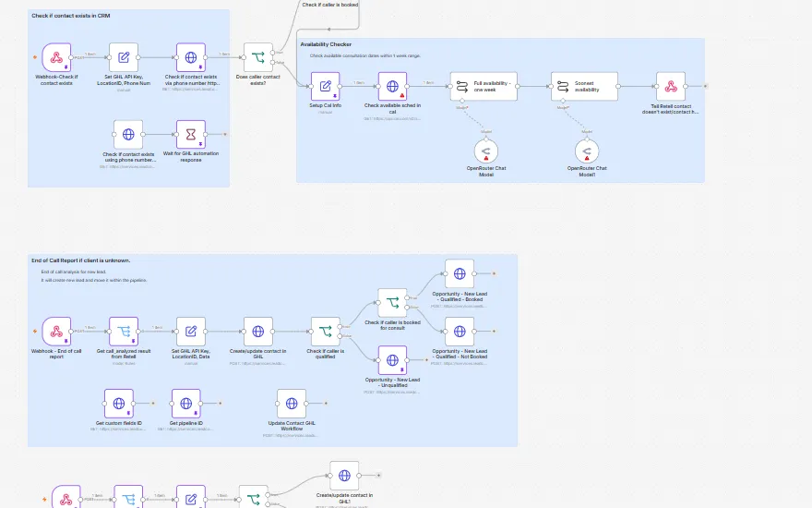This screenshot has height=508, width=812.
Task: Open Opportunity - New Lead - Qualified - Not Booked node
Action: (460, 332)
